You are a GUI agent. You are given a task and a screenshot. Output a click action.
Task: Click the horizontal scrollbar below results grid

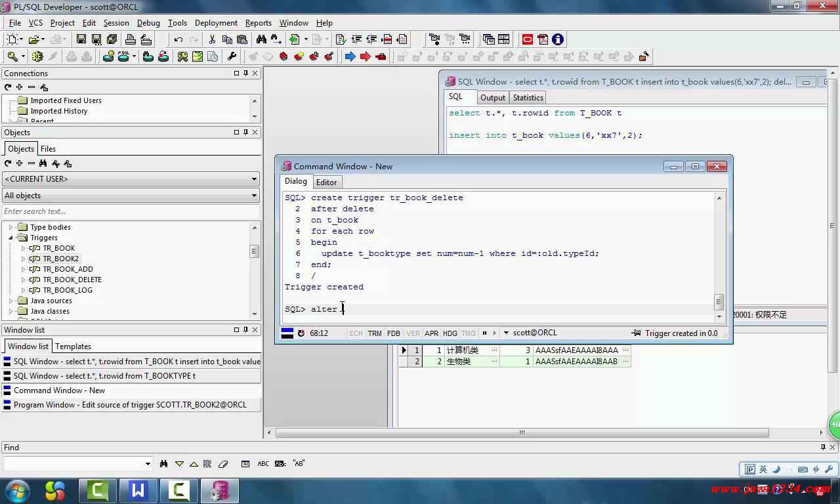[522, 433]
